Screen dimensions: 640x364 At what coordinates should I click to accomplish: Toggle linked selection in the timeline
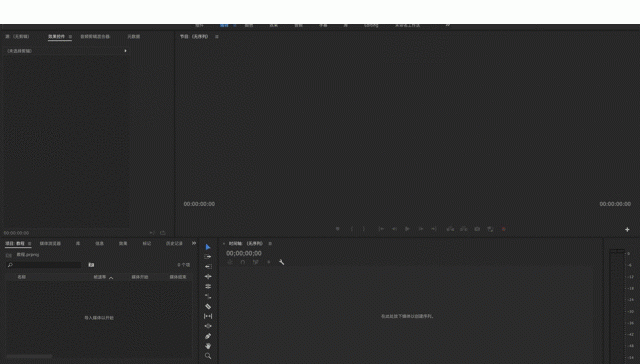[x=256, y=262]
